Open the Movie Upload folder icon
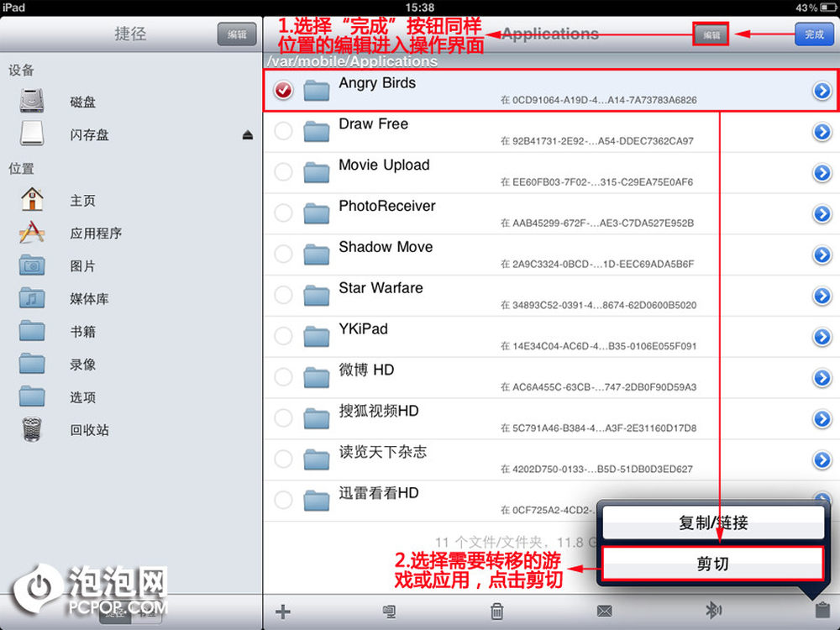The height and width of the screenshot is (630, 840). (316, 172)
